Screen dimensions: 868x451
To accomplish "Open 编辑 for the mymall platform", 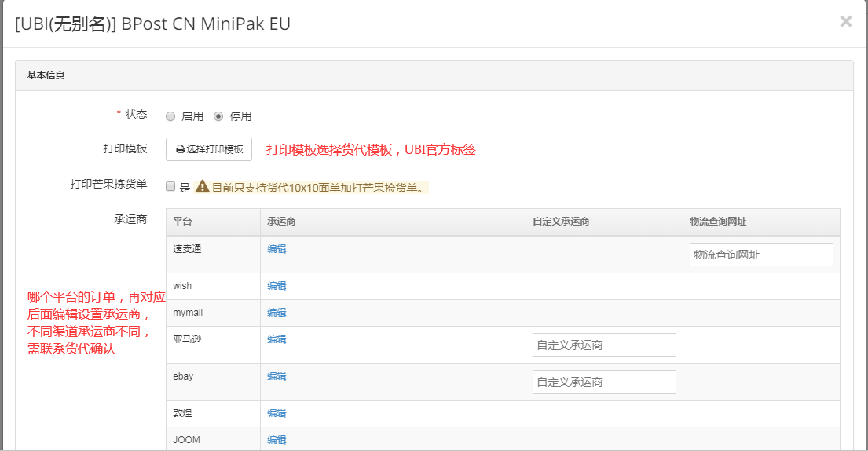I will [277, 313].
